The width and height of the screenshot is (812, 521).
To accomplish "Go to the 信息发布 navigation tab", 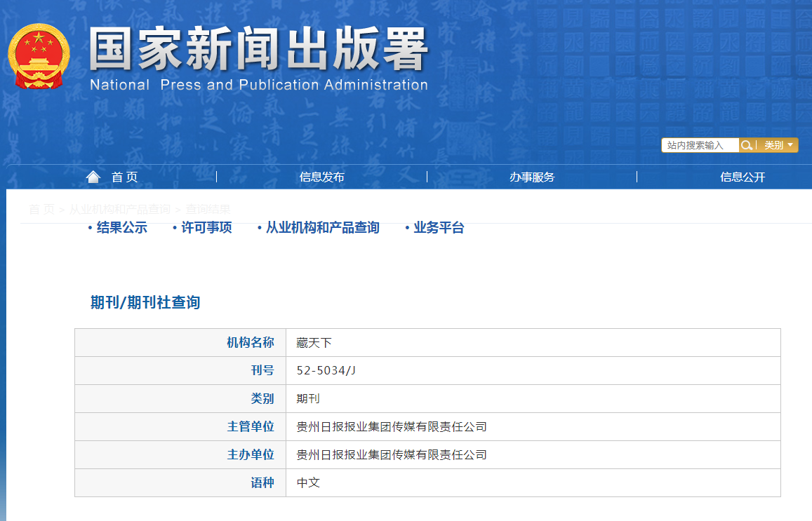I will (x=321, y=177).
